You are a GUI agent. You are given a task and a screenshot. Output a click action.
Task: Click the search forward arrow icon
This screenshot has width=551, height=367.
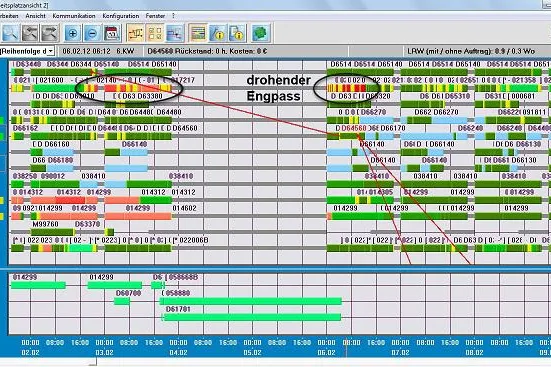[50, 33]
